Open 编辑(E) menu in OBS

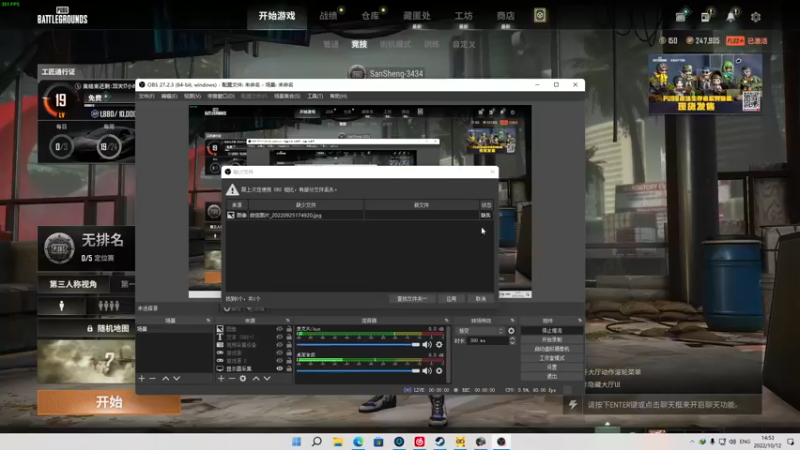click(x=169, y=96)
